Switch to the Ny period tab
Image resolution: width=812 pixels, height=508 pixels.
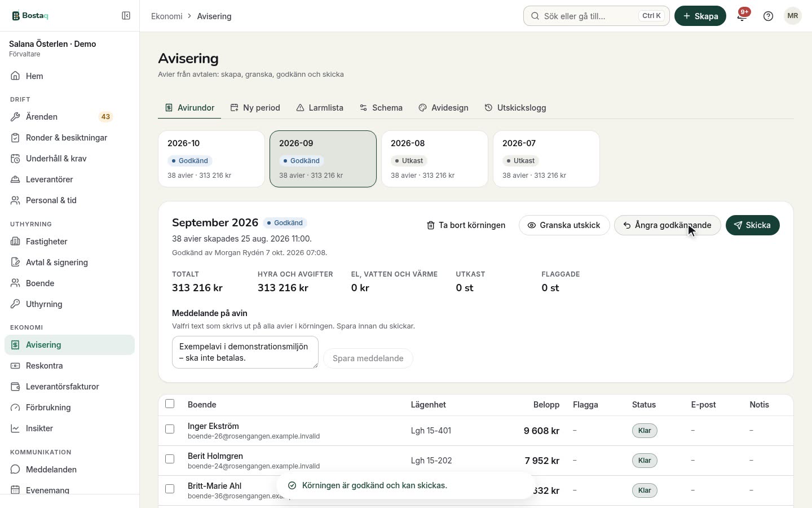255,108
